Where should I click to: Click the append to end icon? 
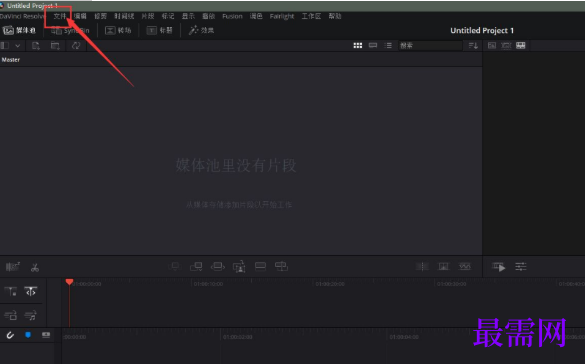tap(196, 266)
